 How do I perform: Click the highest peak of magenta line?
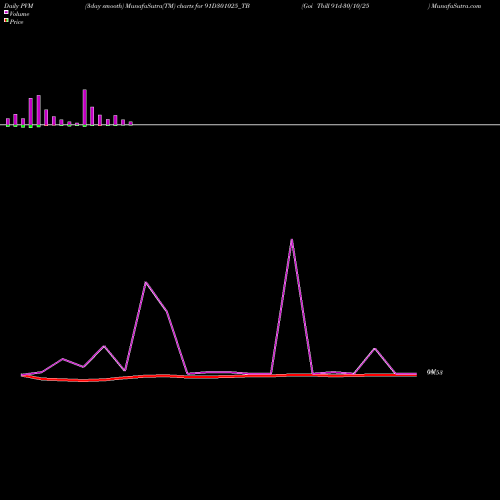tap(292, 240)
